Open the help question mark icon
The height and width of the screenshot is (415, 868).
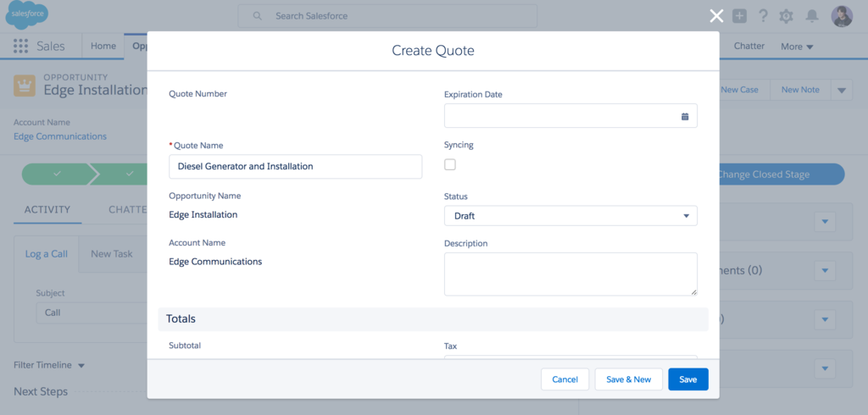(x=763, y=16)
